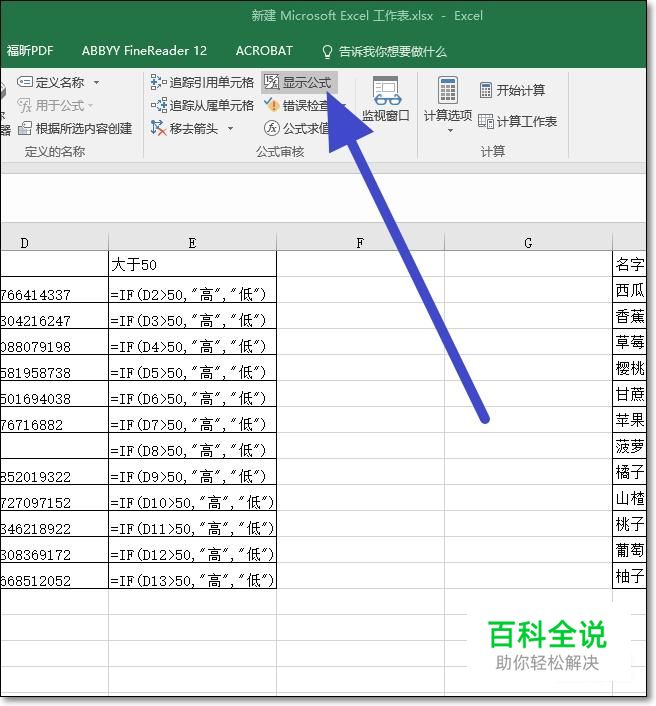656x706 pixels.
Task: Open the ABBYY FineReader 12 tab
Action: 144,50
